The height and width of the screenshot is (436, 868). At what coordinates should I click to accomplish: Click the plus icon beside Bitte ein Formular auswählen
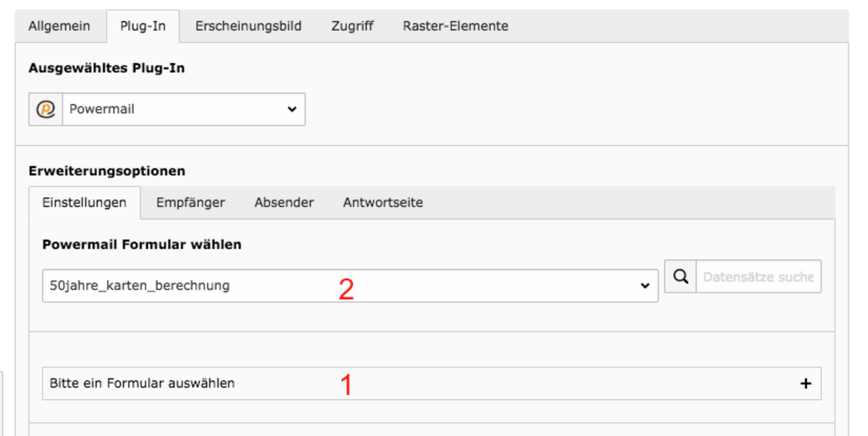coord(806,383)
